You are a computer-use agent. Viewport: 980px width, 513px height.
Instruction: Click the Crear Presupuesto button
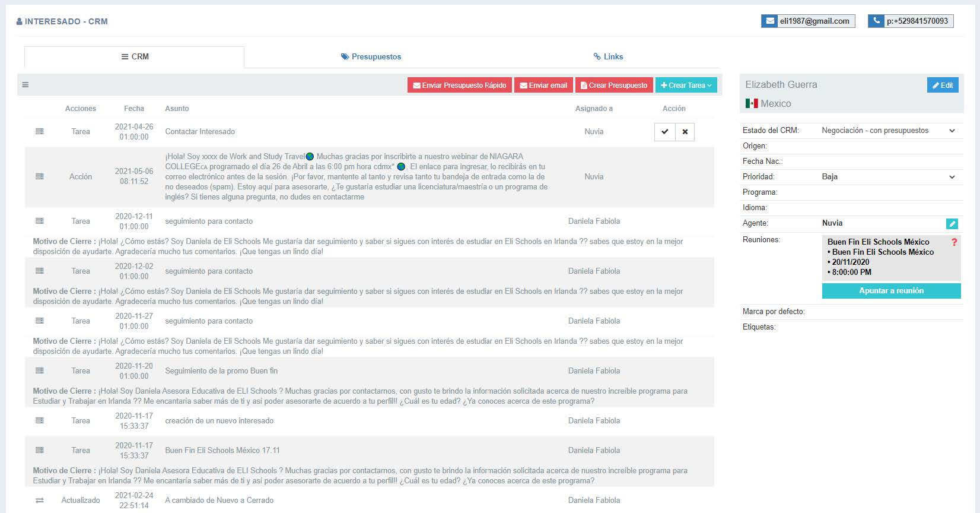click(613, 85)
